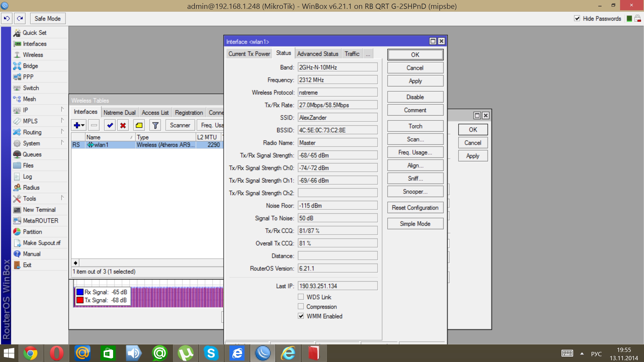Image resolution: width=644 pixels, height=362 pixels.
Task: Uncheck the Hide Passwords checkbox
Action: coord(577,19)
